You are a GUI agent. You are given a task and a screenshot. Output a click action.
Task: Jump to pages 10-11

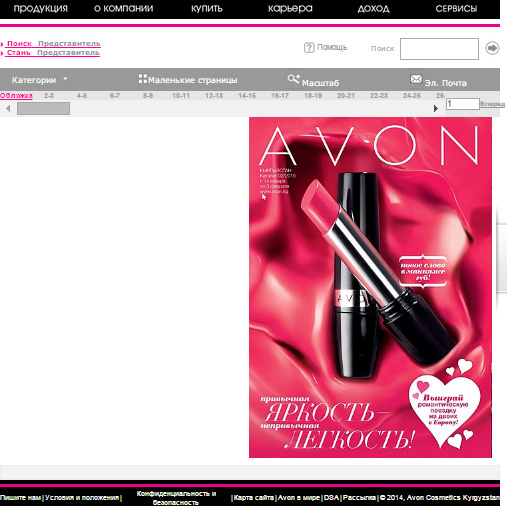point(181,96)
